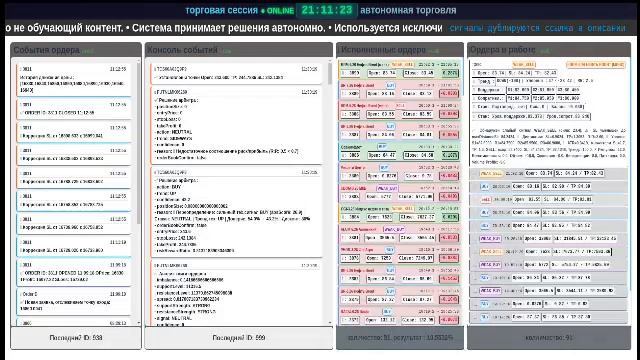Select executed order with "Open: 64.47"
Viewport: 640px width, 360px height.
click(x=400, y=151)
